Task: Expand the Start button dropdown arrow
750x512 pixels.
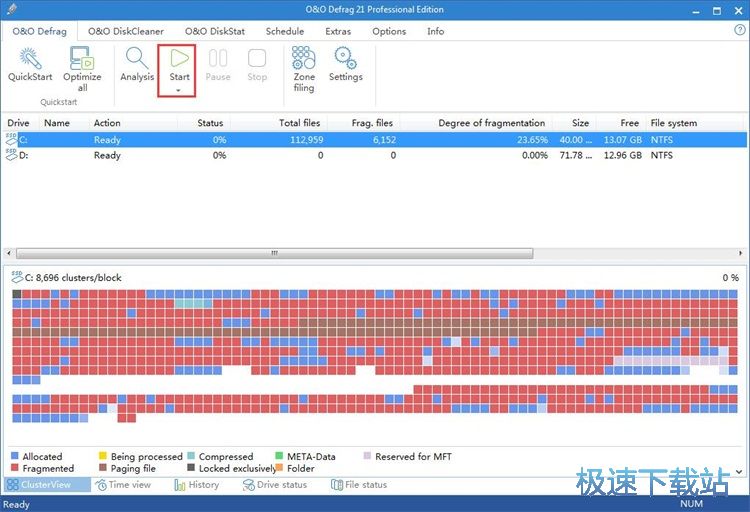Action: point(178,90)
